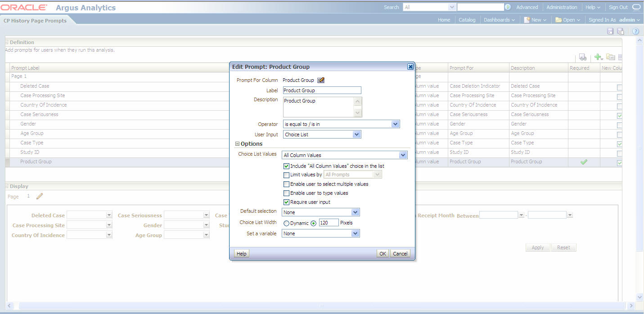The width and height of the screenshot is (644, 314).
Task: Open the Limit values by All Prompts dropdown
Action: 377,175
